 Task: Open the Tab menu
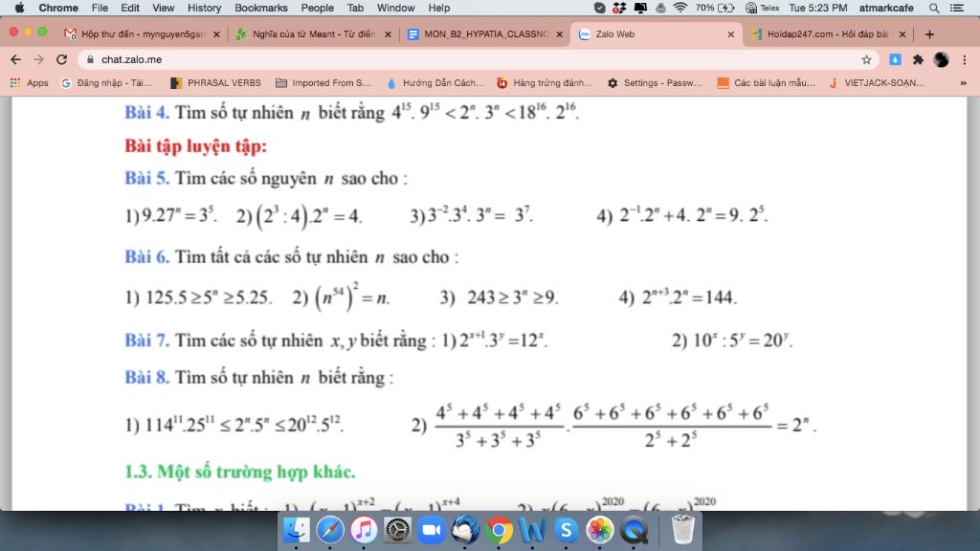(356, 8)
